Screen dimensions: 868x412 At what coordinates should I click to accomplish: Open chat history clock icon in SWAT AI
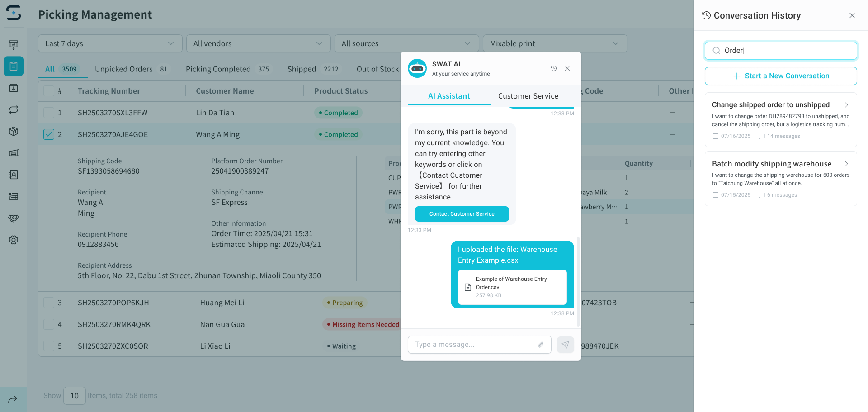pyautogui.click(x=553, y=68)
